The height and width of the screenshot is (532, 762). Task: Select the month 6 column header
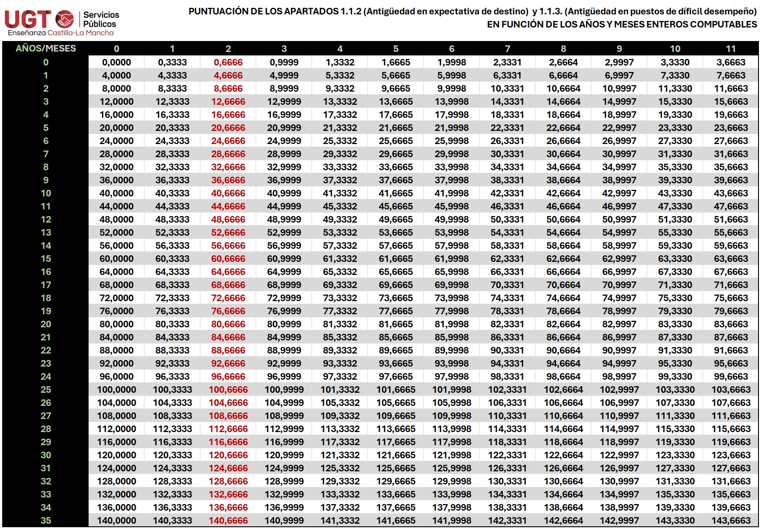(x=451, y=49)
